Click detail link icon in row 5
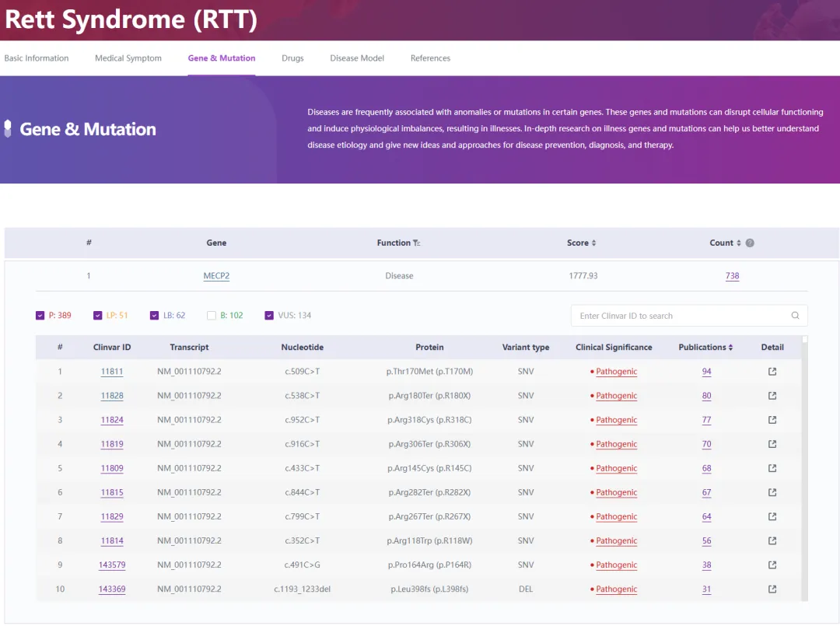840x626 pixels. point(772,468)
